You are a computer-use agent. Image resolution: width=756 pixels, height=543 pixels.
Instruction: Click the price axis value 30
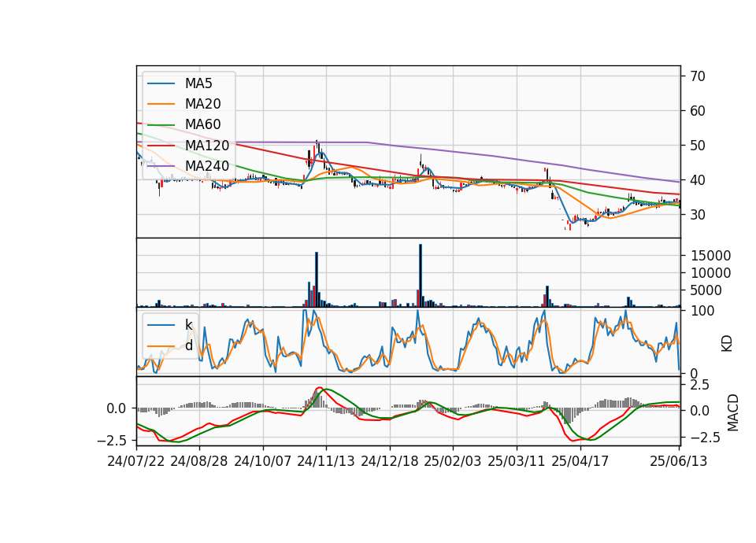click(698, 215)
